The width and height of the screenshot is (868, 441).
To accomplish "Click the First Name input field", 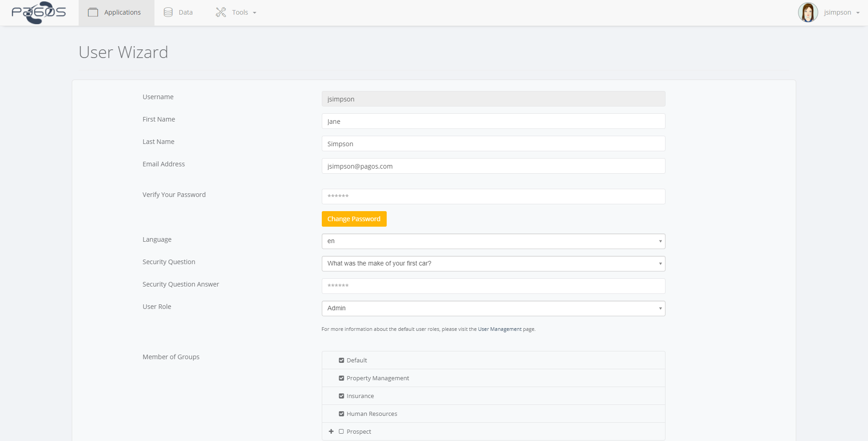I will (493, 121).
